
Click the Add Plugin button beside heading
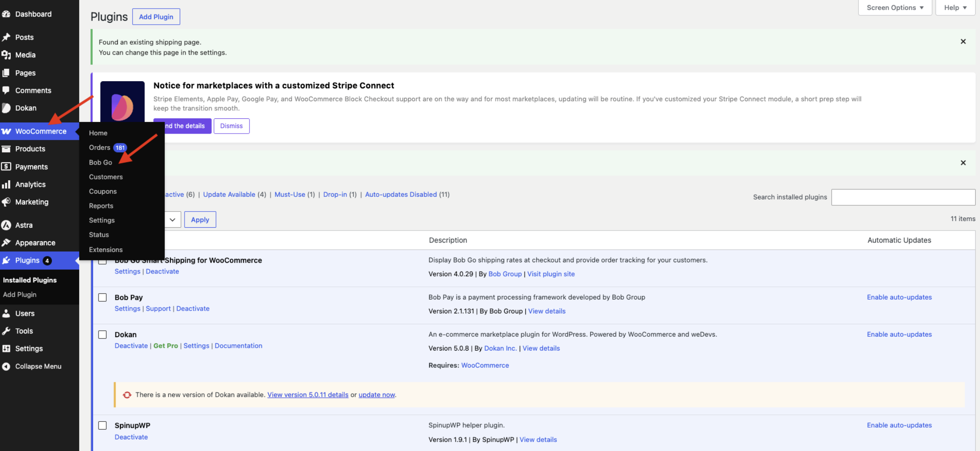coord(156,17)
